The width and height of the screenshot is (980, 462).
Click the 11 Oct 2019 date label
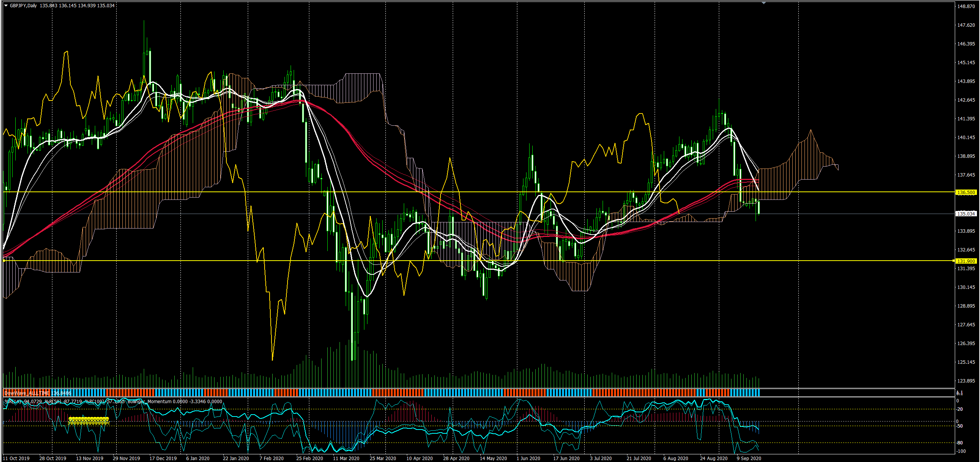(16, 458)
